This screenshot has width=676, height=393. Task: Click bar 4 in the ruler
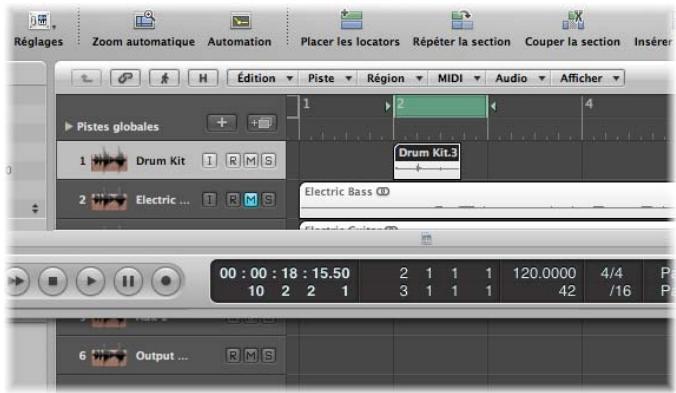point(589,104)
